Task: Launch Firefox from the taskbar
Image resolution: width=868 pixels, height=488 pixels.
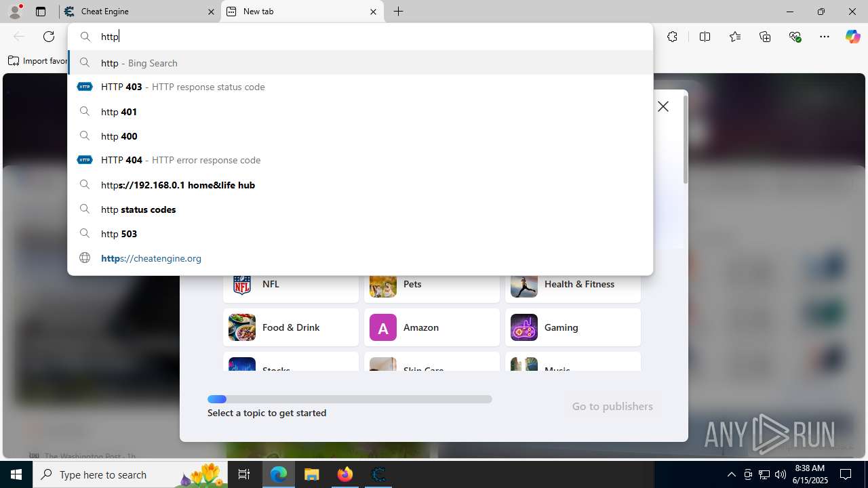Action: pyautogui.click(x=345, y=474)
